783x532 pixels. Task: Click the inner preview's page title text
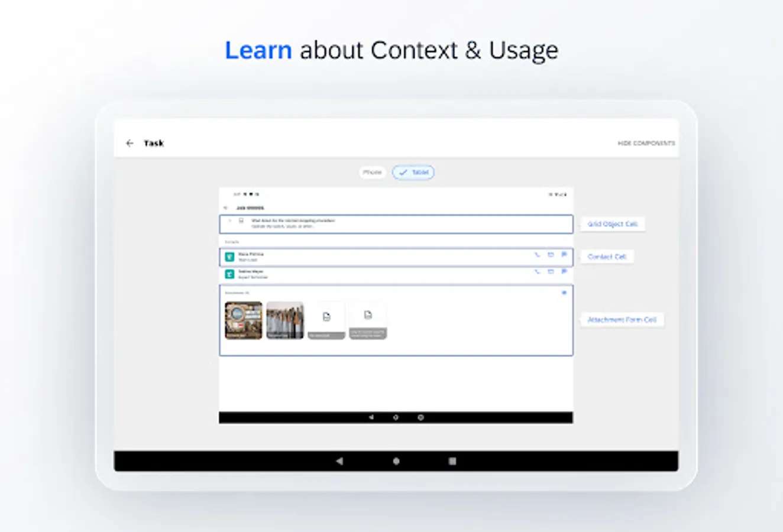click(250, 208)
